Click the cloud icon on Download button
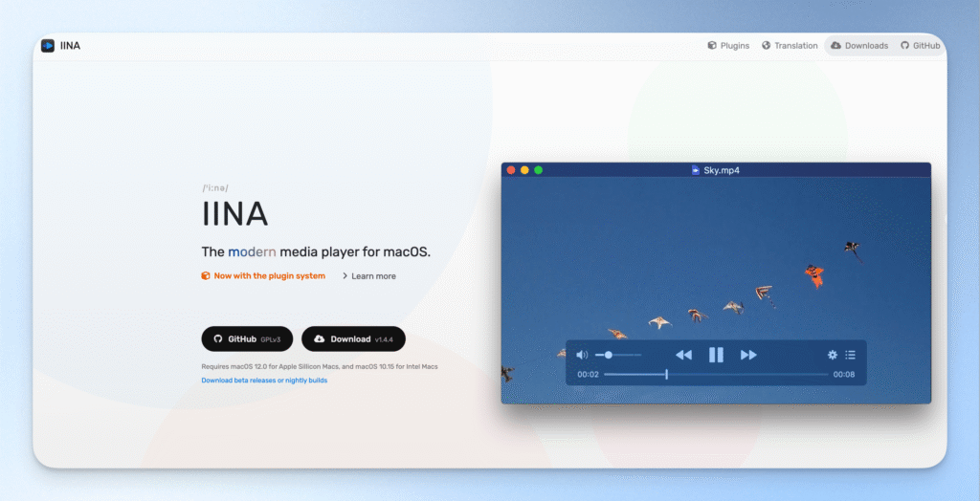Image resolution: width=980 pixels, height=501 pixels. tap(320, 338)
